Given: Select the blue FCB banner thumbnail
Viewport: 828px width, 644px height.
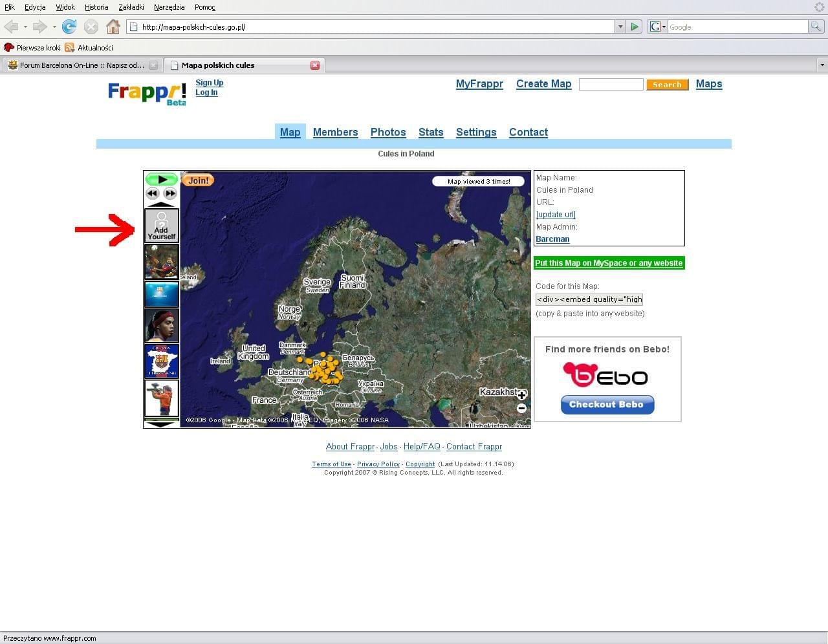Looking at the screenshot, I should click(162, 294).
